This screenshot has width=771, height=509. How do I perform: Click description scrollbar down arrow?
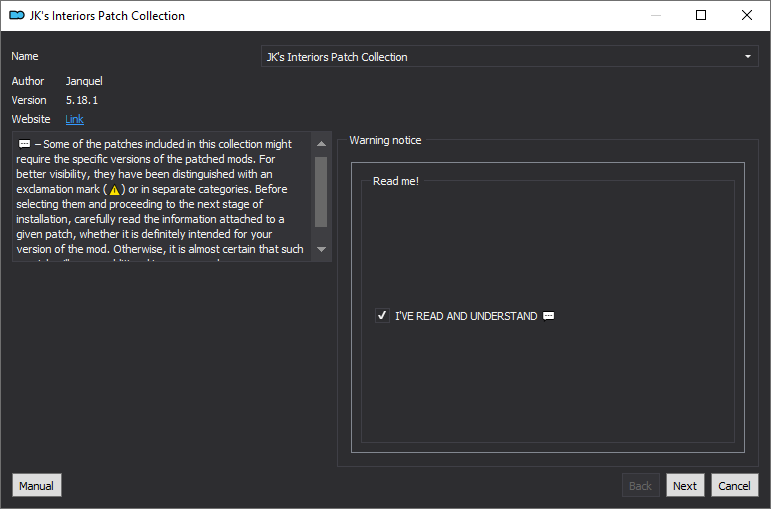coord(322,249)
